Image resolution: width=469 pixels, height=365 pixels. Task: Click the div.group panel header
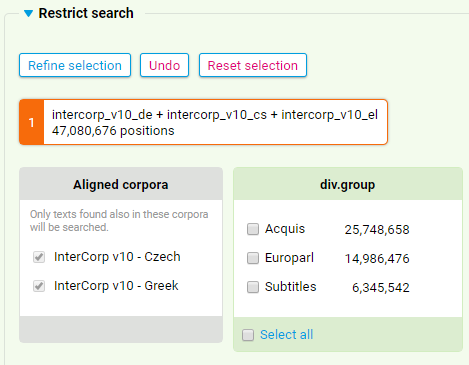click(348, 184)
